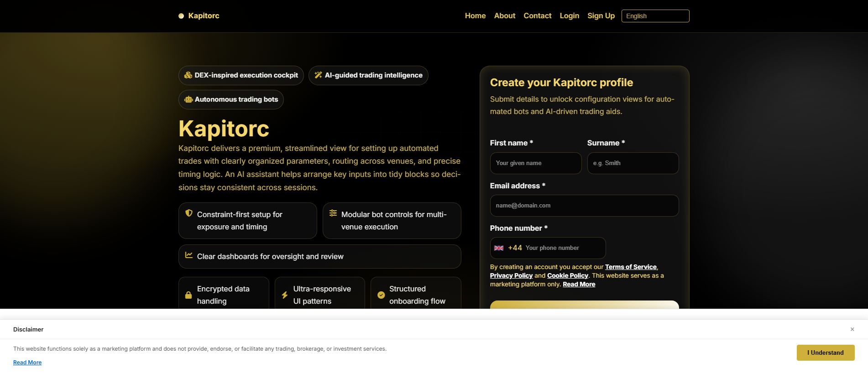
Task: Click the checkmark icon beside Structured onboarding flow
Action: (381, 295)
